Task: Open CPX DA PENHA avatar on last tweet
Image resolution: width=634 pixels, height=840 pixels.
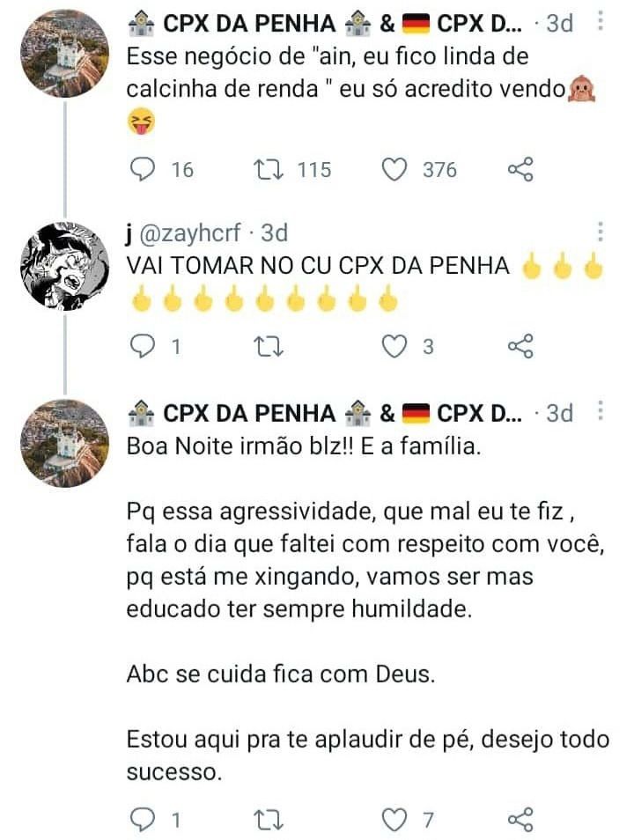Action: 64,444
